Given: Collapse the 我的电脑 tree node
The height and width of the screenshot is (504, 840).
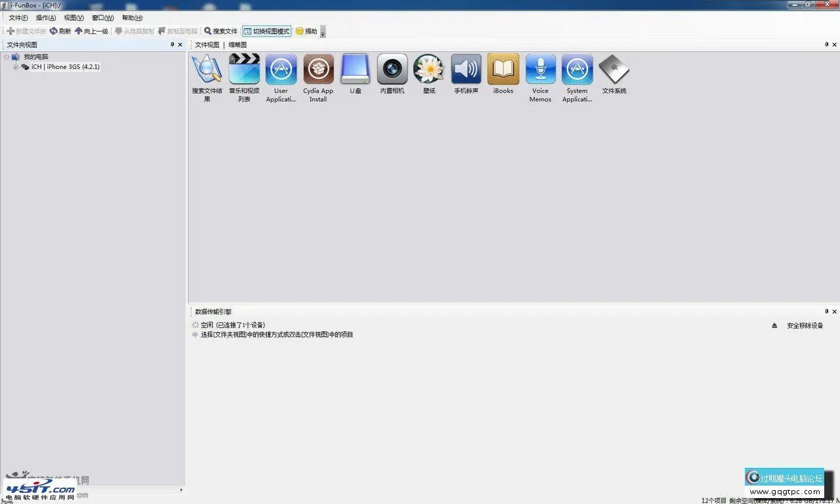Looking at the screenshot, I should [x=7, y=56].
